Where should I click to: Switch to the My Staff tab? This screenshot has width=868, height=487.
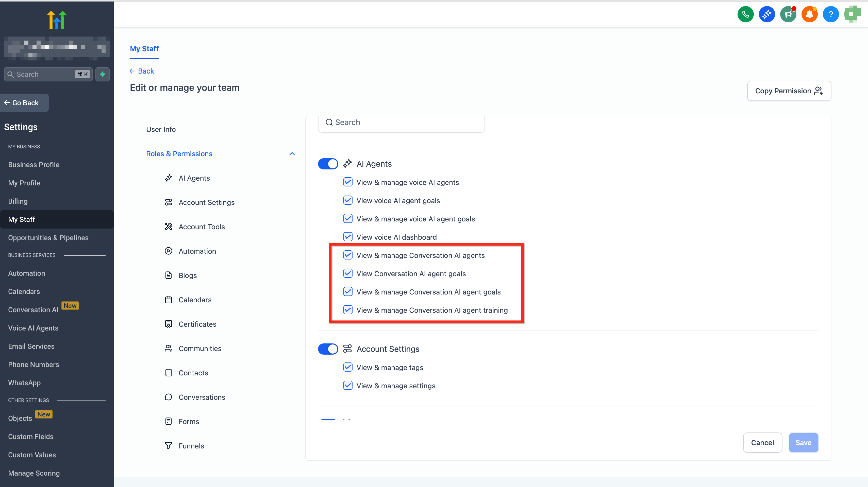pos(144,49)
